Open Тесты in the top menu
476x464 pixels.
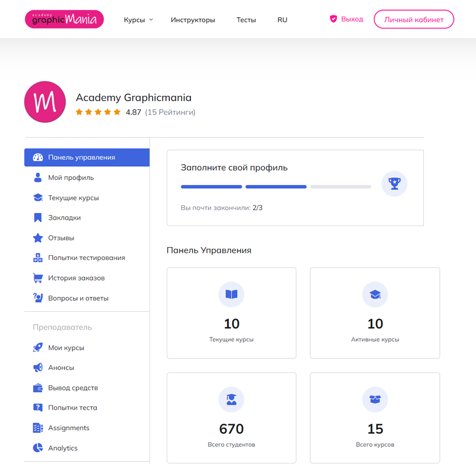pyautogui.click(x=246, y=20)
